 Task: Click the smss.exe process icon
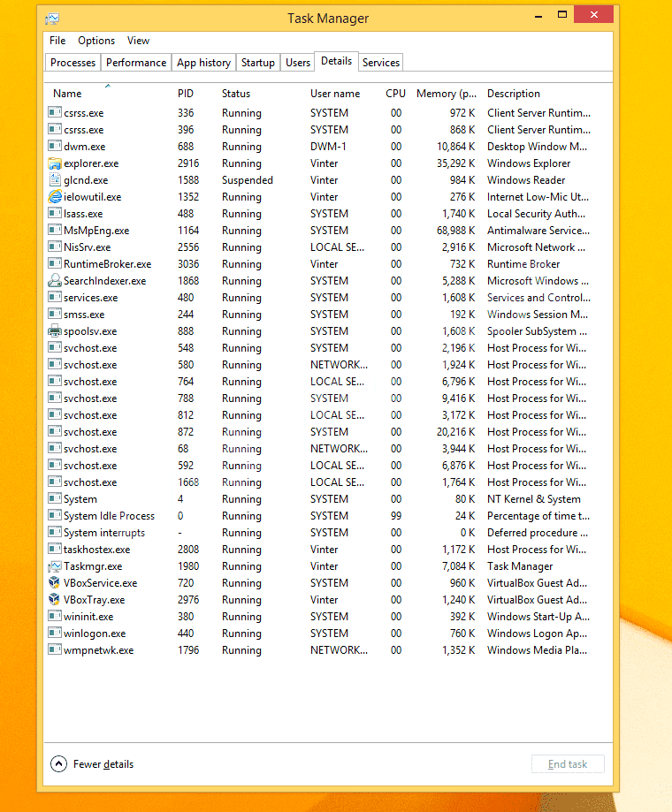pos(55,314)
